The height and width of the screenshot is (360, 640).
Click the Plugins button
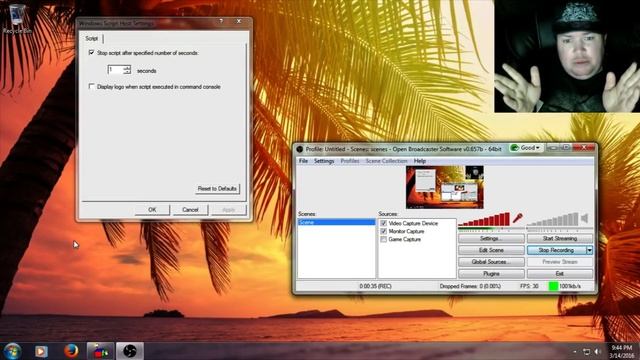click(x=491, y=274)
